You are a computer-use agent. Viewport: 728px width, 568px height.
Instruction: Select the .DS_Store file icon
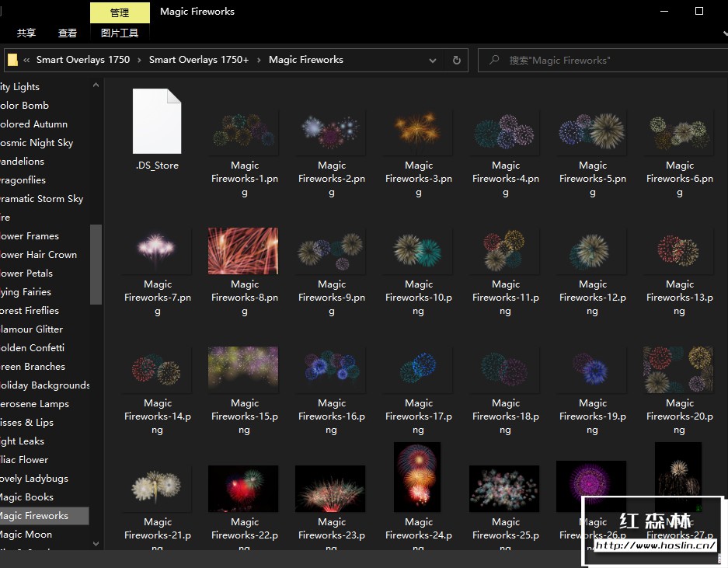(157, 121)
